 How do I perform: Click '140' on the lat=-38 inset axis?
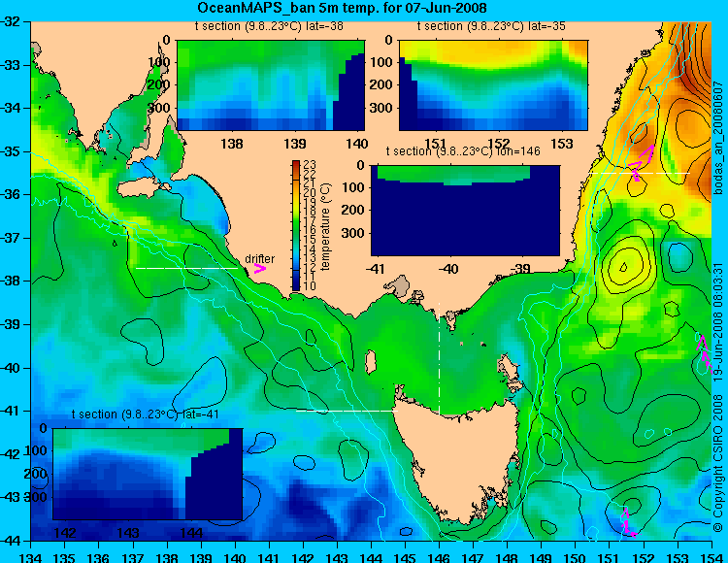[x=357, y=144]
